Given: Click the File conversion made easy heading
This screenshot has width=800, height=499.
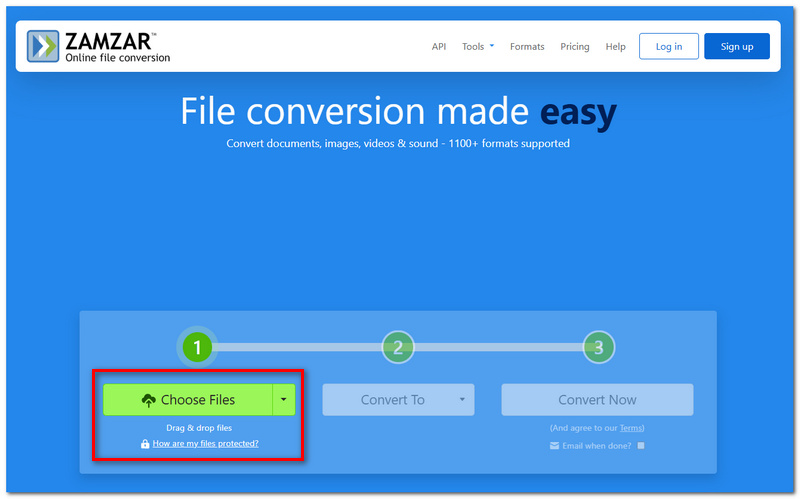Looking at the screenshot, I should point(398,112).
